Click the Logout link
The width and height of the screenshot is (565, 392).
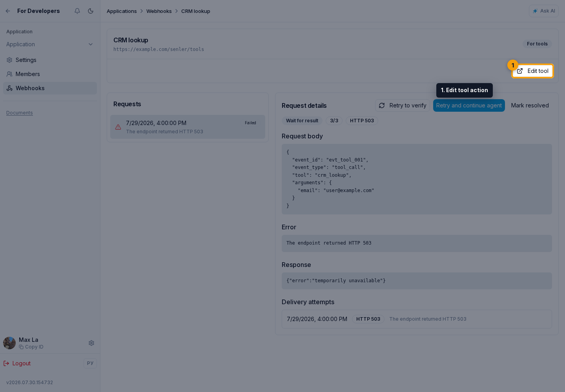17,363
